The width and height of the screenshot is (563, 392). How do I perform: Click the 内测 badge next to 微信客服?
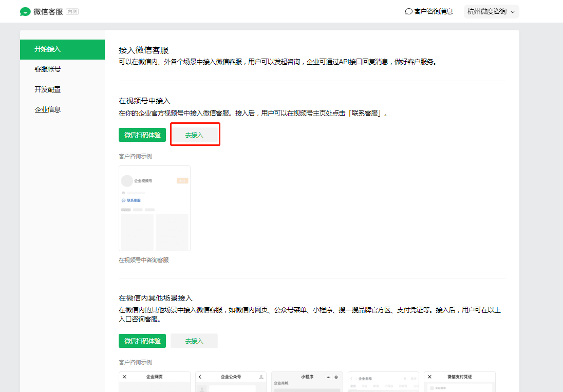72,11
